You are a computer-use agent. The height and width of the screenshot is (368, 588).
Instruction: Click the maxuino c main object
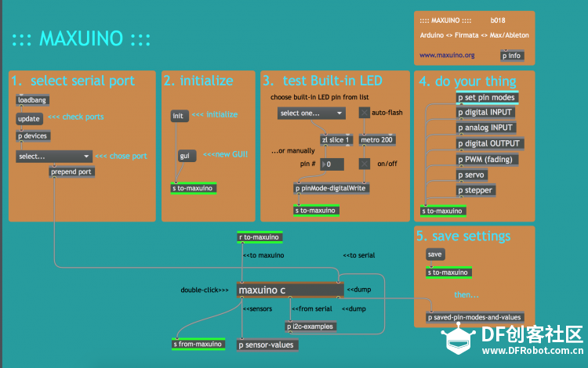coord(290,290)
